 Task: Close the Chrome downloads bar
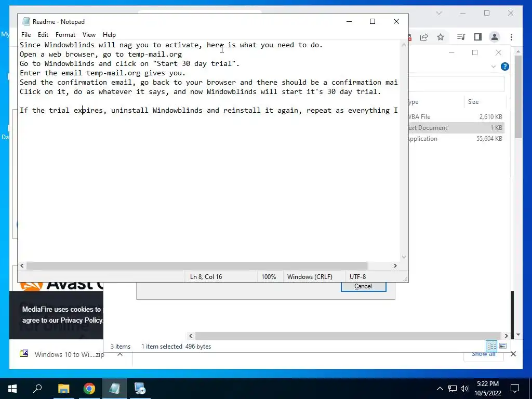513,354
